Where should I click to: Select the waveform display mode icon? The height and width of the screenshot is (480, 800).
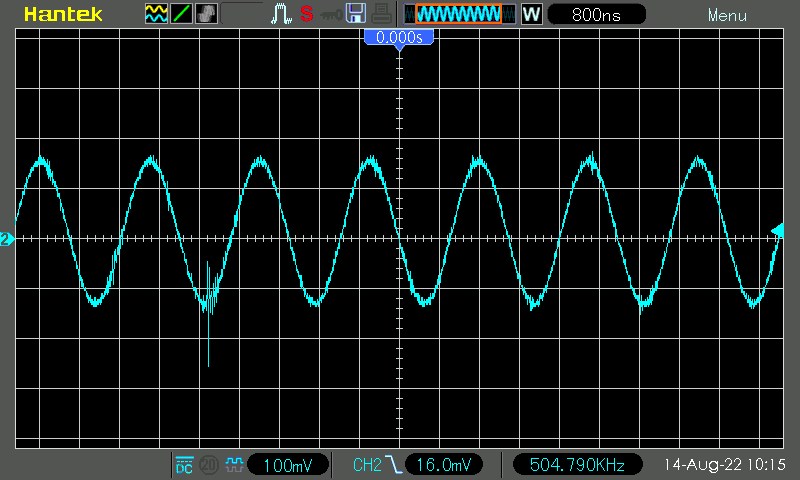coord(156,14)
